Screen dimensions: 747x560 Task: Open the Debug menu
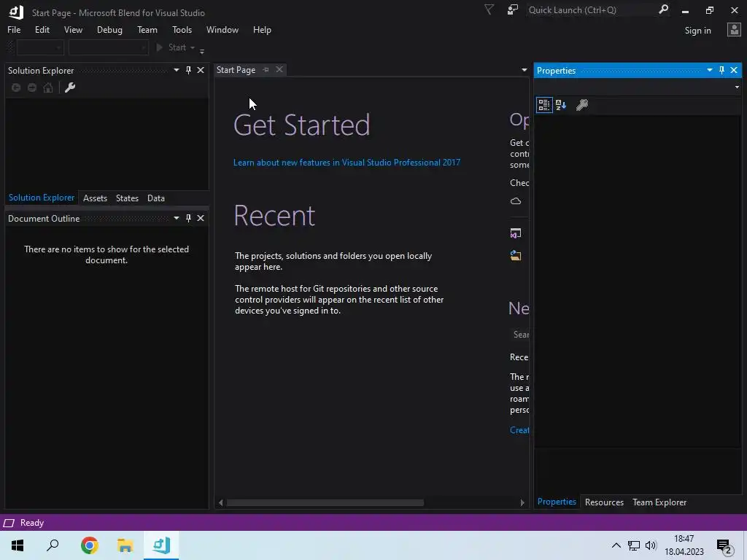point(109,29)
